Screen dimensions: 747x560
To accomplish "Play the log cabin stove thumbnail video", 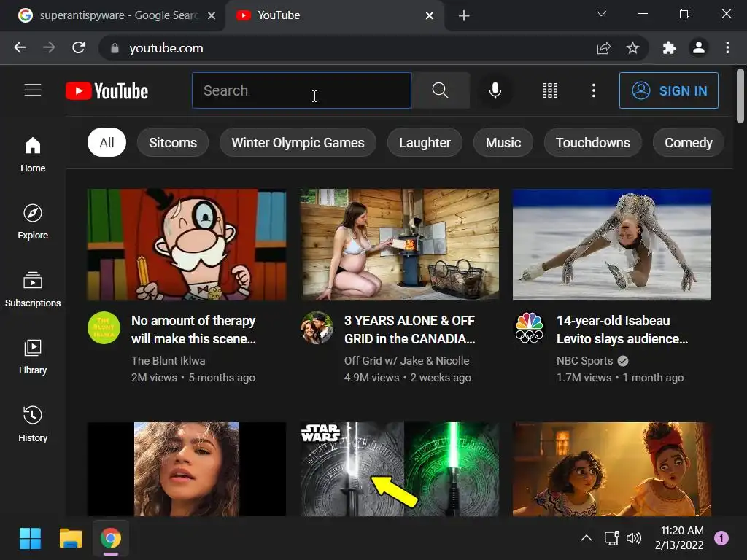I will 400,245.
